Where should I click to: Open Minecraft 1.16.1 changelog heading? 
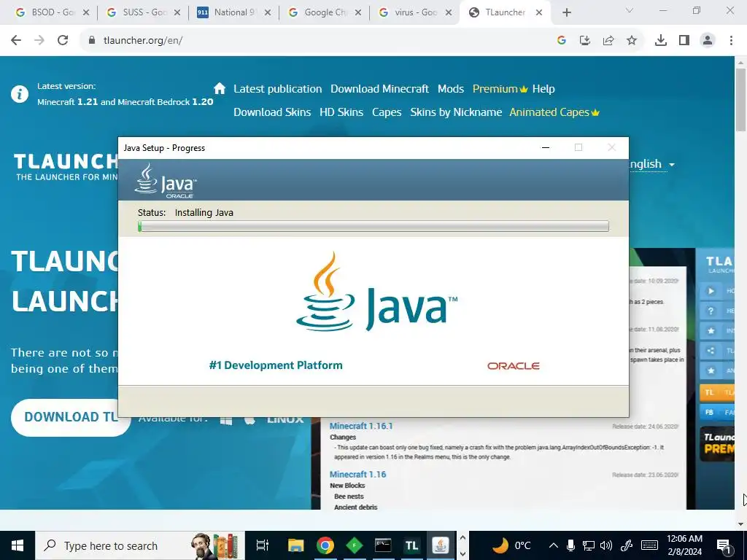coord(361,426)
